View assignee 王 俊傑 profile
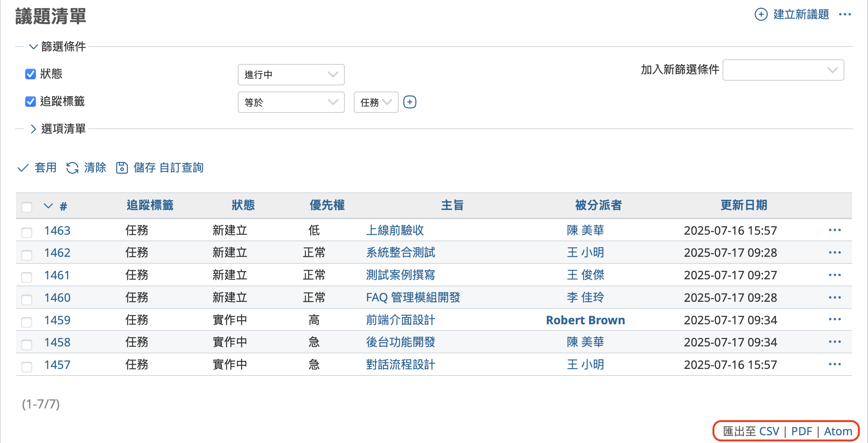Screen dimensions: 868x443 pyautogui.click(x=585, y=275)
